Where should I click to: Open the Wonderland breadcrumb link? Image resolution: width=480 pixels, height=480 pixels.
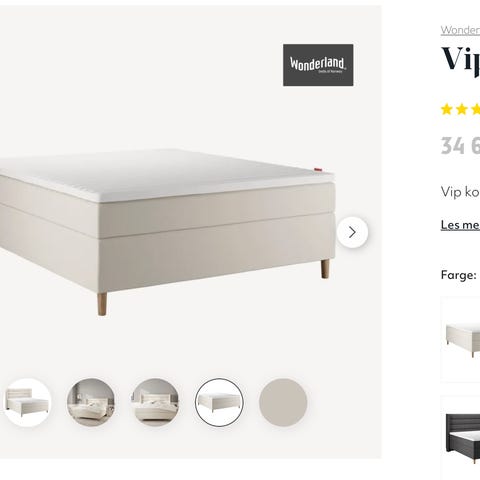pyautogui.click(x=460, y=30)
